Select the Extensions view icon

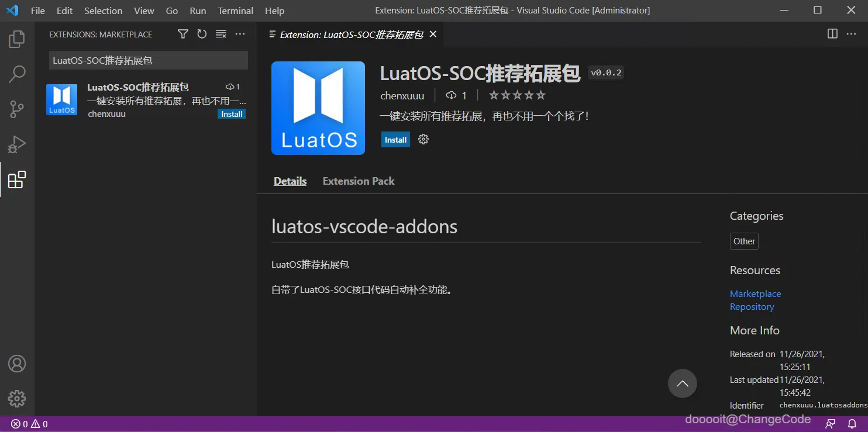[x=17, y=179]
